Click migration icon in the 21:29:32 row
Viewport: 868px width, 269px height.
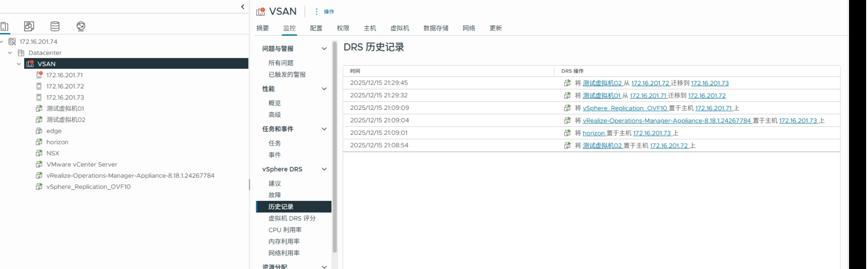pos(568,95)
